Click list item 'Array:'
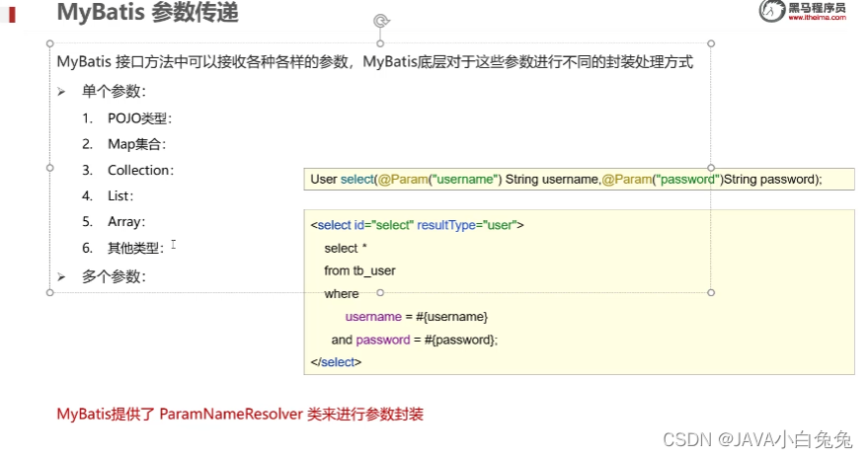 pos(126,222)
